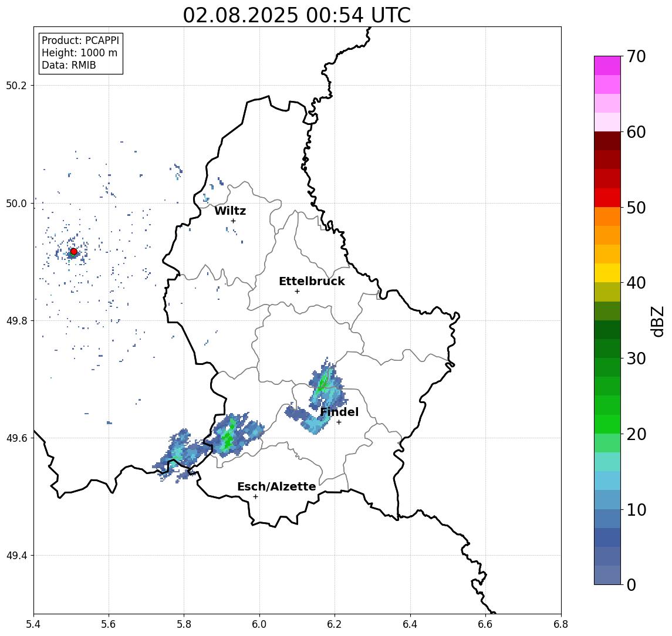The width and height of the screenshot is (672, 636).
Task: Click the latitude tick label '49.4'
Action: coord(16,556)
